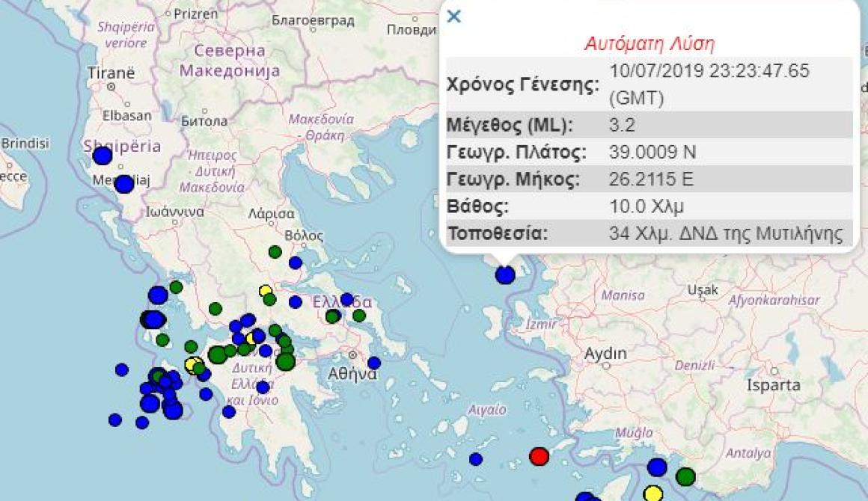Image resolution: width=868 pixels, height=501 pixels.
Task: Select green marker just below Βόλος
Action: [275, 252]
